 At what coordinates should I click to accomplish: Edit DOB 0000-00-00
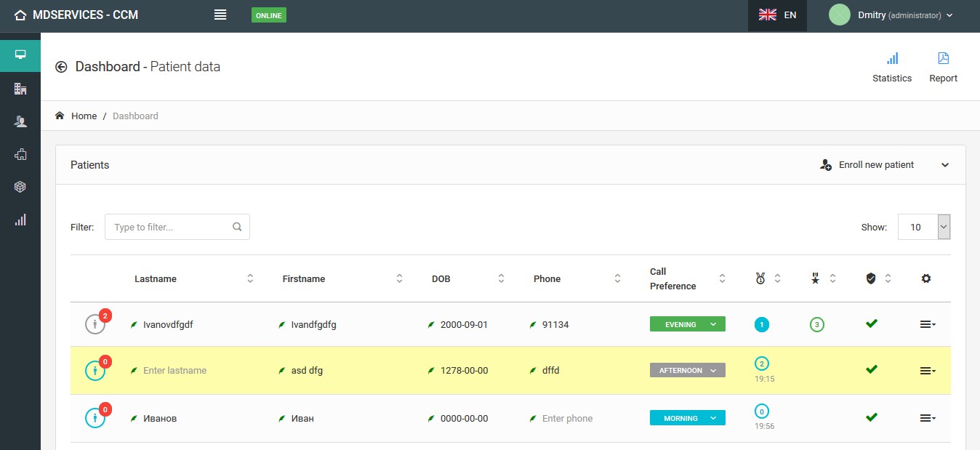tap(464, 419)
